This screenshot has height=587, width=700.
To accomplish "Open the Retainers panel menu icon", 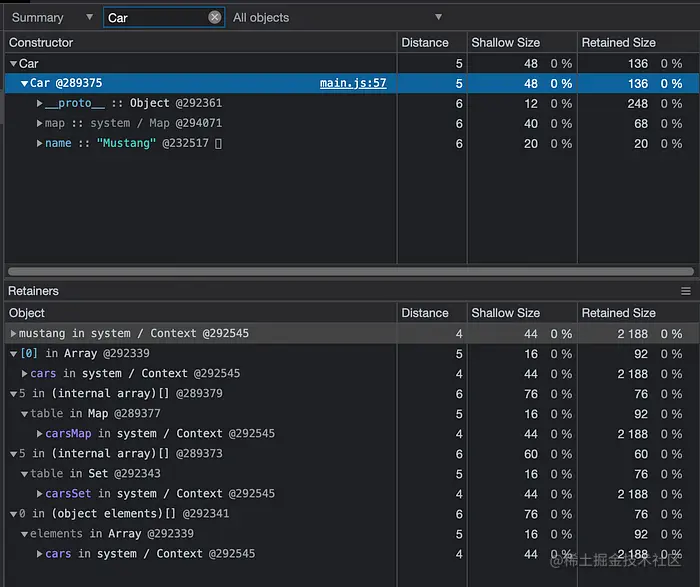I will click(686, 291).
